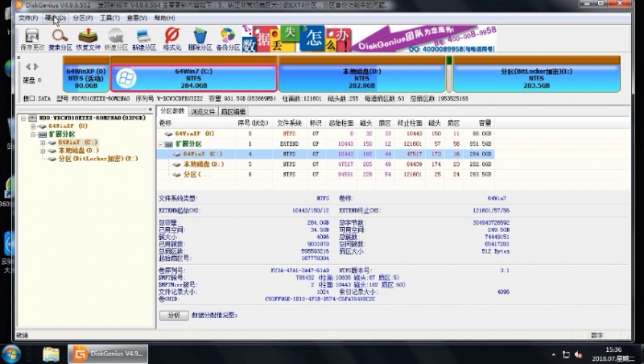This screenshot has height=364, width=644.
Task: Switch to the 浏览文件 tab
Action: (x=203, y=112)
